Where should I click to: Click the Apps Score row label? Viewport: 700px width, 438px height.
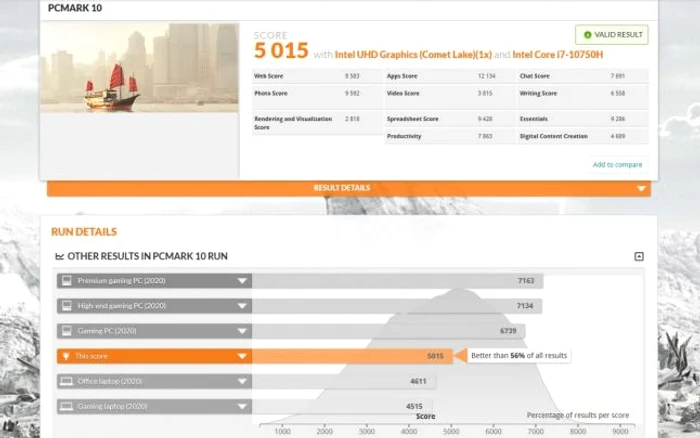tap(402, 76)
